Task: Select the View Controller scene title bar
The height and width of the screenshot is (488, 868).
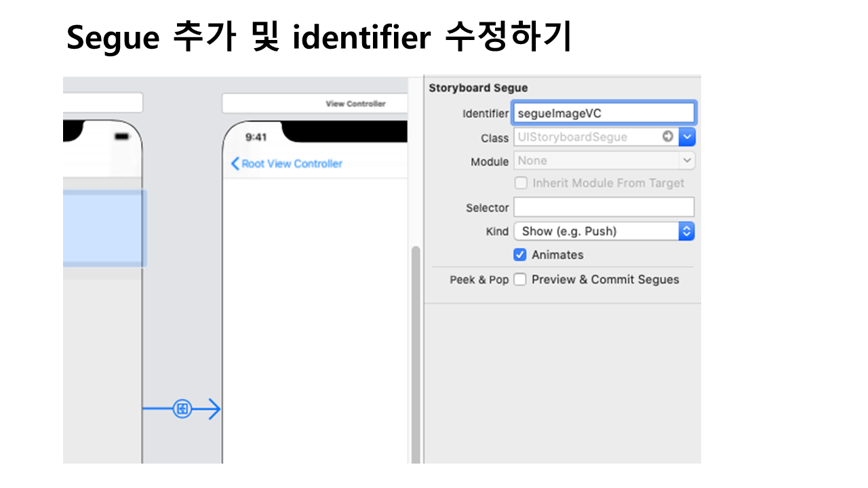Action: pyautogui.click(x=315, y=104)
